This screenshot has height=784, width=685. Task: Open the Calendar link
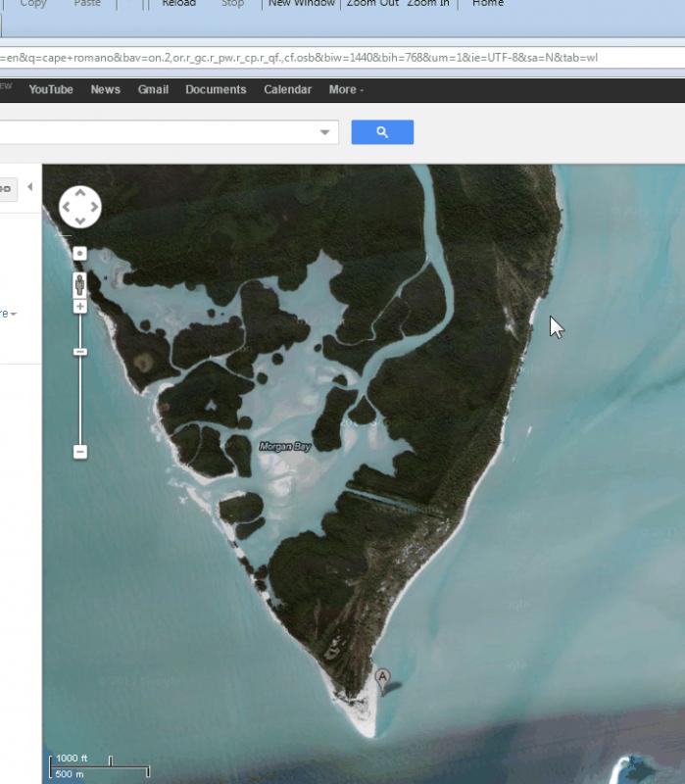click(286, 89)
